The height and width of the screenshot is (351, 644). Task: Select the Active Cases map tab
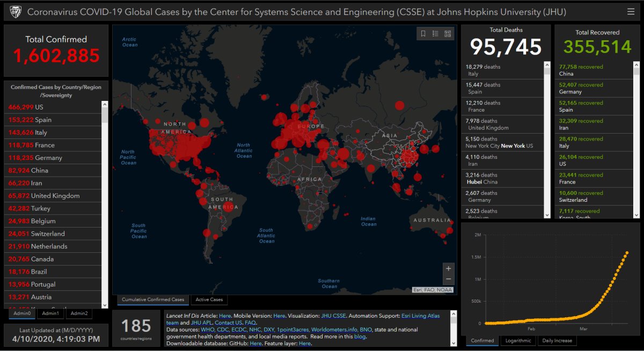(209, 299)
